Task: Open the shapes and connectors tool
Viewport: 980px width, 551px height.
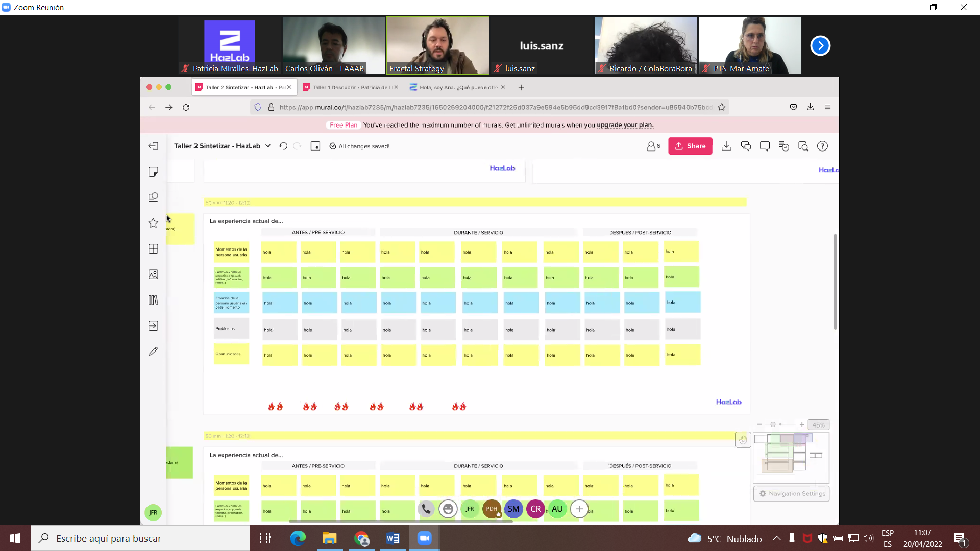Action: 153,197
